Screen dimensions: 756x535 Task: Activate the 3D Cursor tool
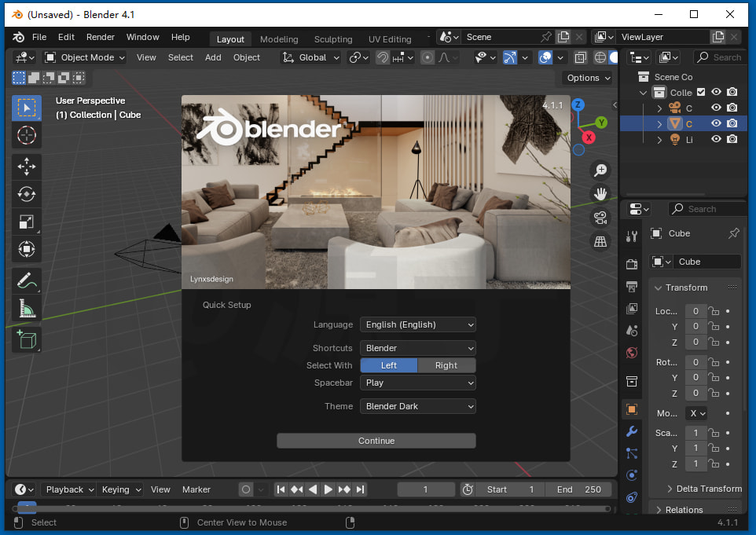click(x=27, y=135)
